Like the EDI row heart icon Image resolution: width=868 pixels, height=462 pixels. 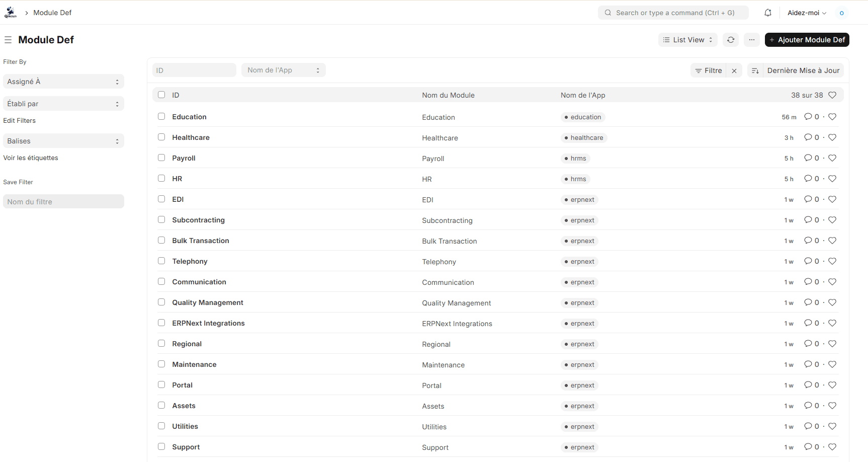pos(832,199)
